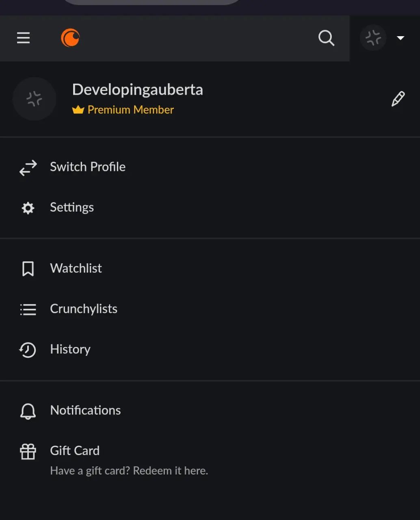The width and height of the screenshot is (420, 520).
Task: Click the header profile avatar
Action: pyautogui.click(x=373, y=38)
